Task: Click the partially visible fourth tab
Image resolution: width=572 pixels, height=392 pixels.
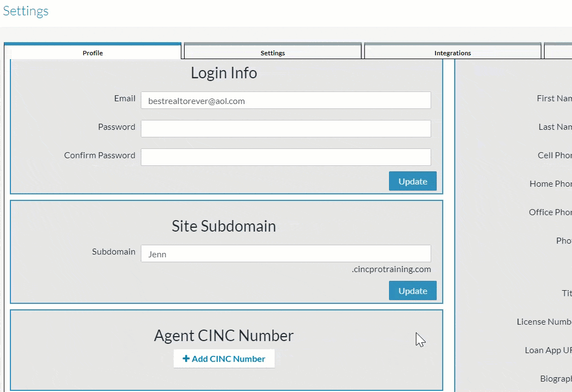Action: [558, 52]
